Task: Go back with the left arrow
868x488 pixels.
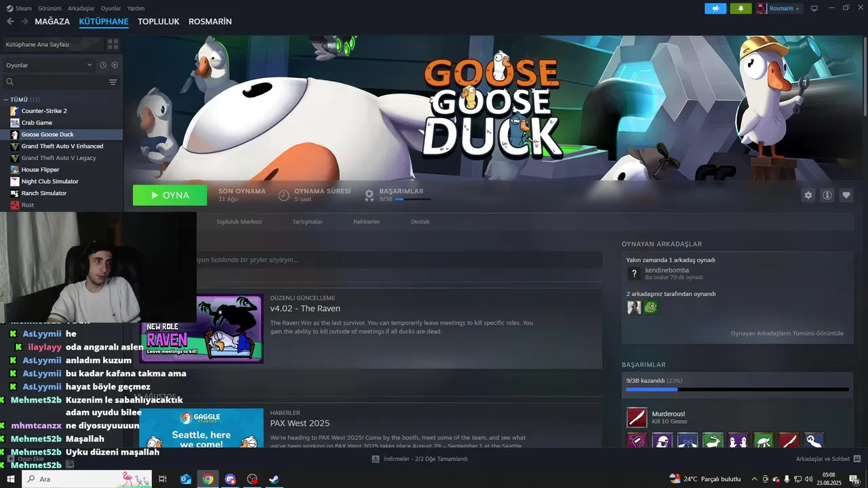Action: [x=10, y=22]
